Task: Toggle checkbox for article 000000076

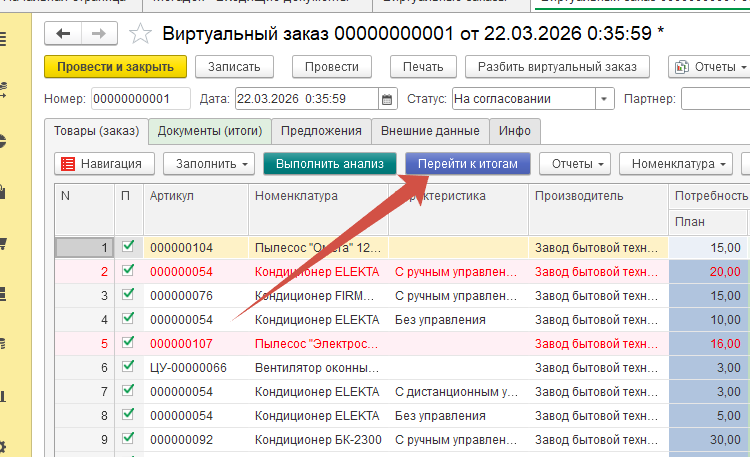Action: tap(128, 294)
